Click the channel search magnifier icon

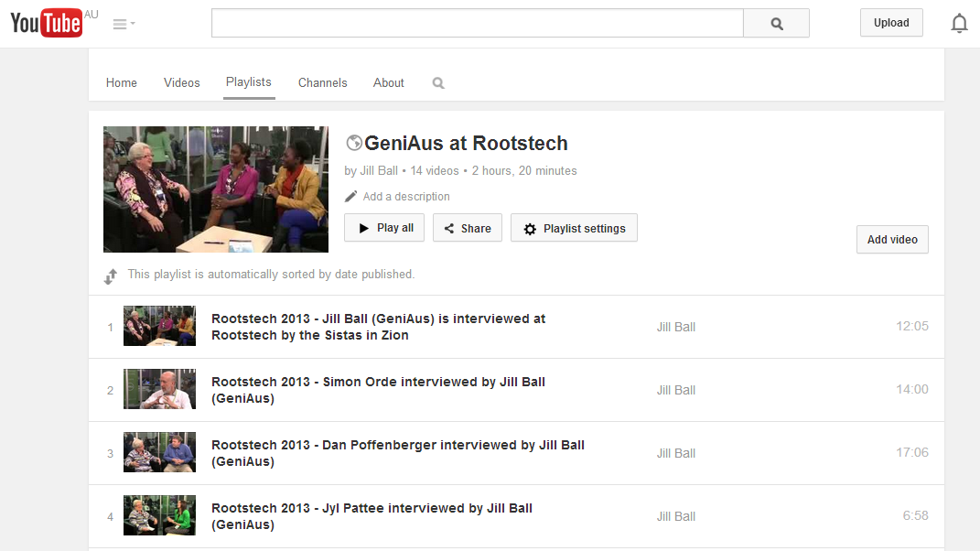tap(438, 83)
